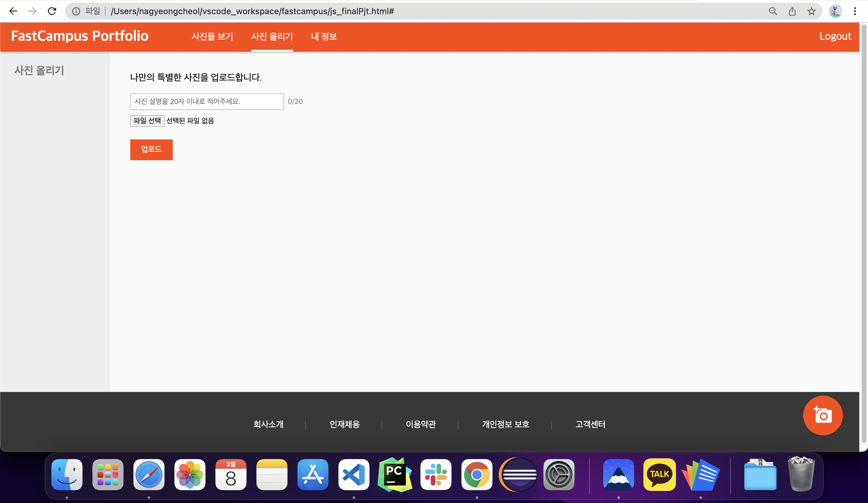
Task: Go back using browser back arrow
Action: coord(13,11)
